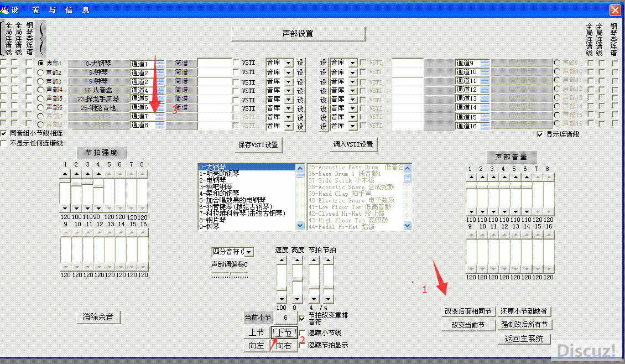Select the 声部6 radio button
The width and height of the screenshot is (625, 364).
(41, 107)
